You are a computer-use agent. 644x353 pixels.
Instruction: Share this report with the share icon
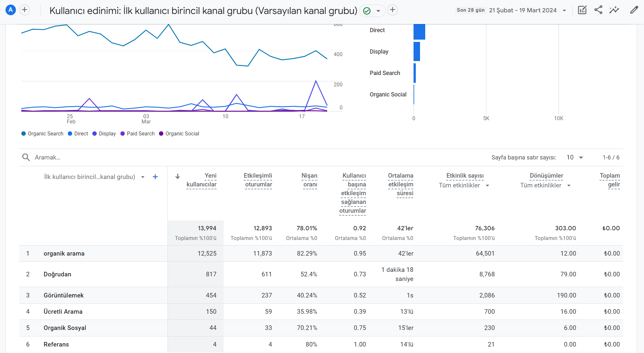[x=598, y=10]
